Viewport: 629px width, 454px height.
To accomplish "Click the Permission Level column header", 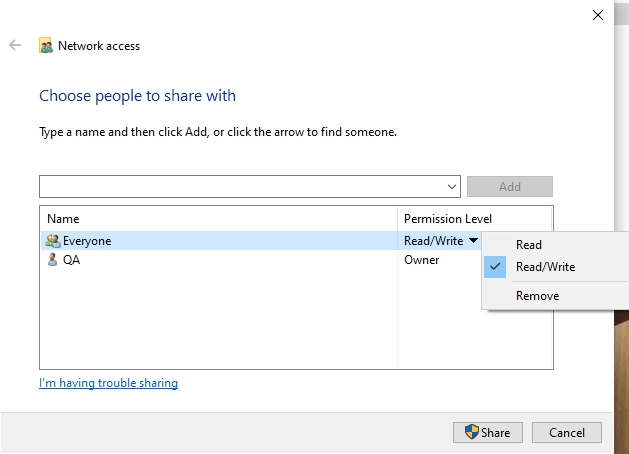I will click(x=448, y=219).
